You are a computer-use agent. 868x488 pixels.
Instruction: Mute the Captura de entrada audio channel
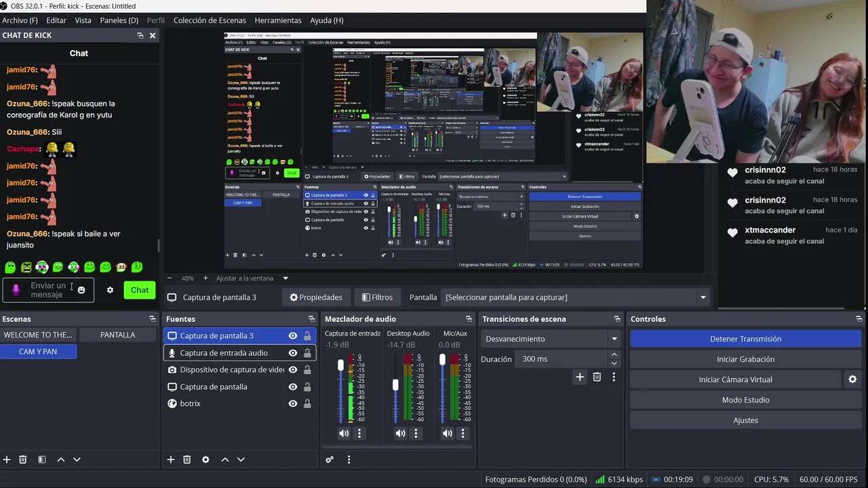coord(344,434)
